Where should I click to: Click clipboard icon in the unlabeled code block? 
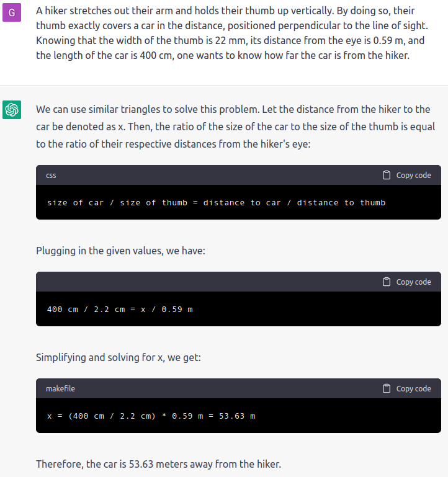[386, 282]
